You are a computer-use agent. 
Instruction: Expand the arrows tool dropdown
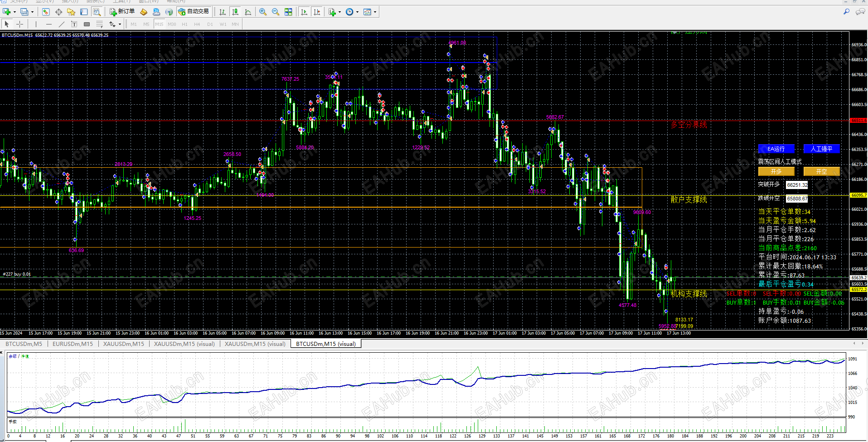coord(120,24)
